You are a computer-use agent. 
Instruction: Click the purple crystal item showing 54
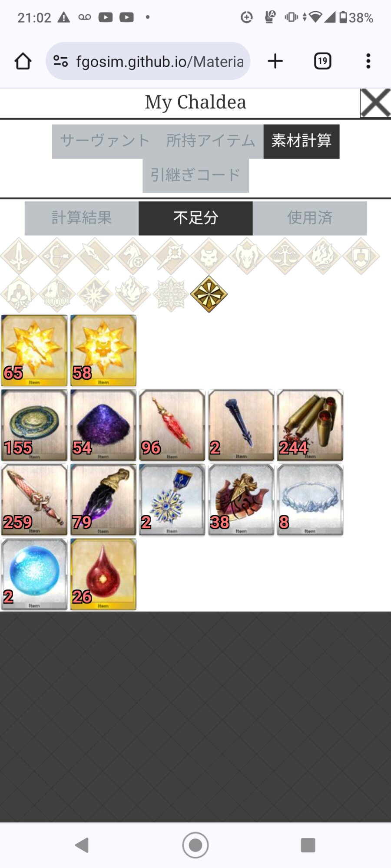click(x=103, y=425)
